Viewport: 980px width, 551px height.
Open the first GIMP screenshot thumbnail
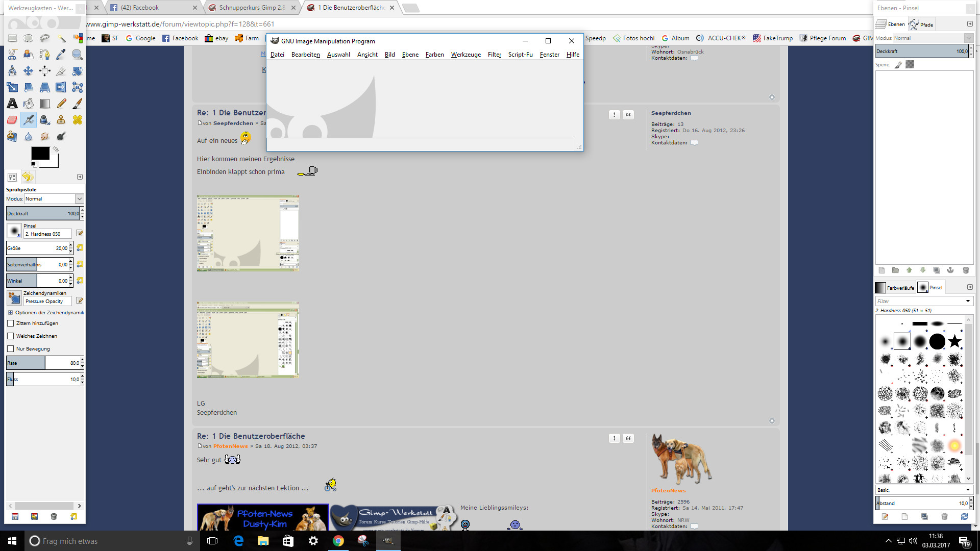point(248,233)
